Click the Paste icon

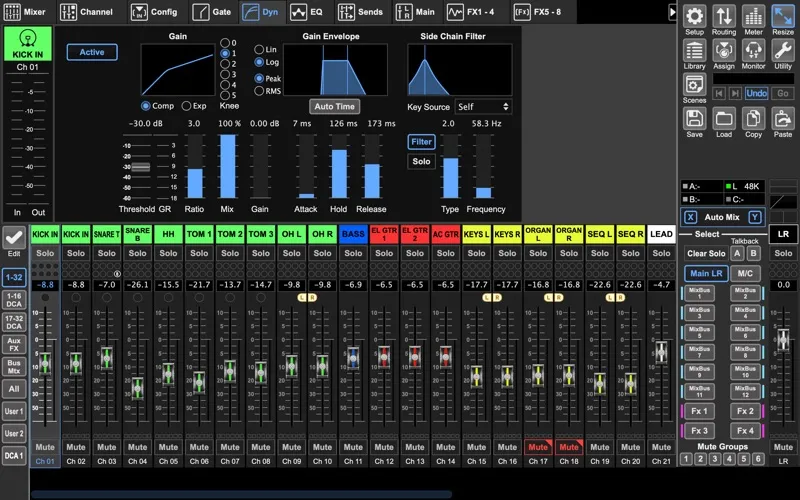pyautogui.click(x=783, y=118)
